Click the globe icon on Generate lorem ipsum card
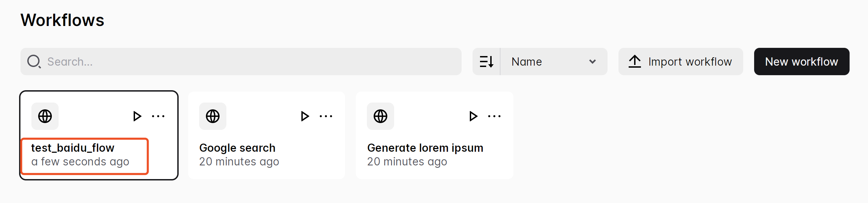 point(380,116)
